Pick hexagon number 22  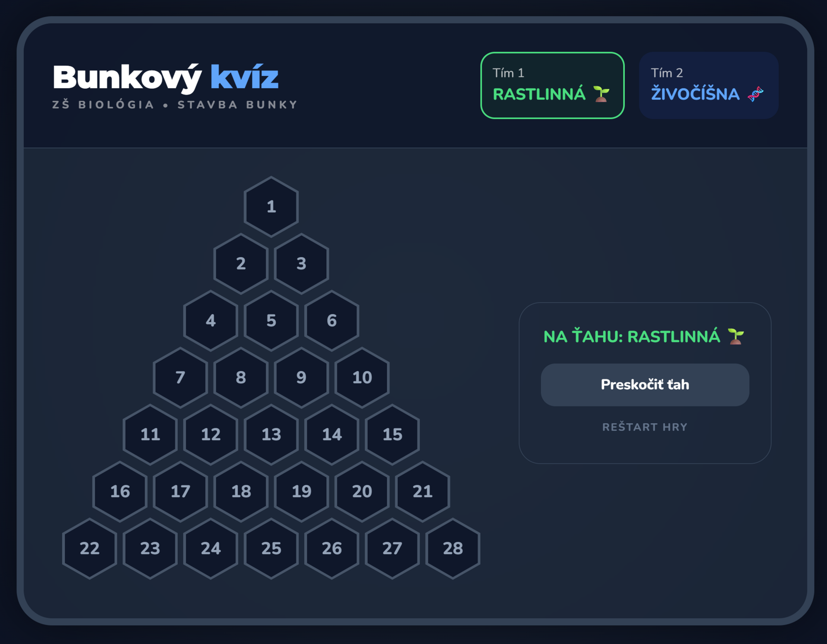pos(89,549)
